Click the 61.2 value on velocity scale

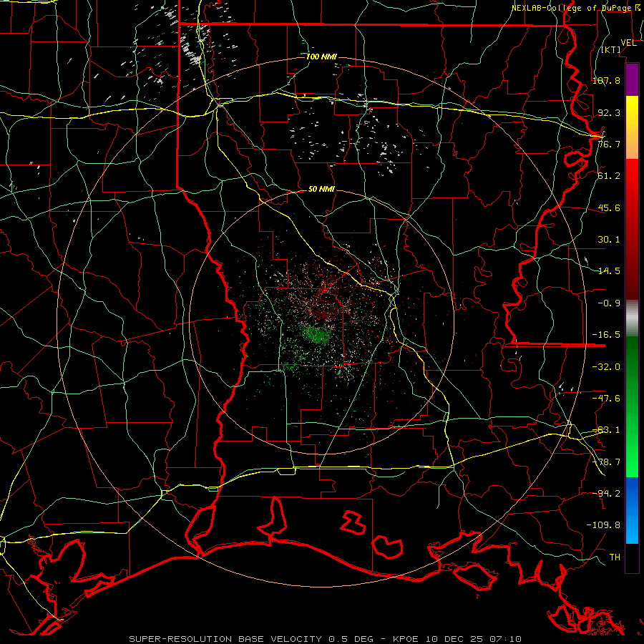point(609,176)
